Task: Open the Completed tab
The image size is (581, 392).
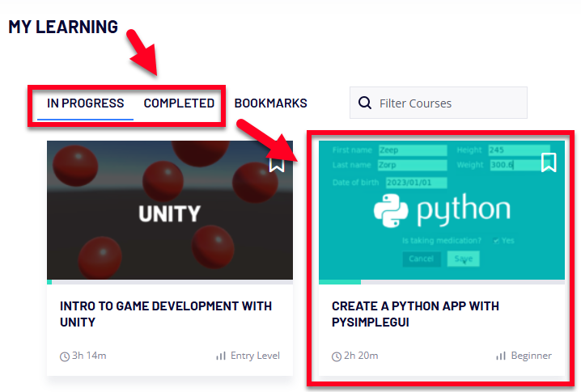Action: point(179,103)
